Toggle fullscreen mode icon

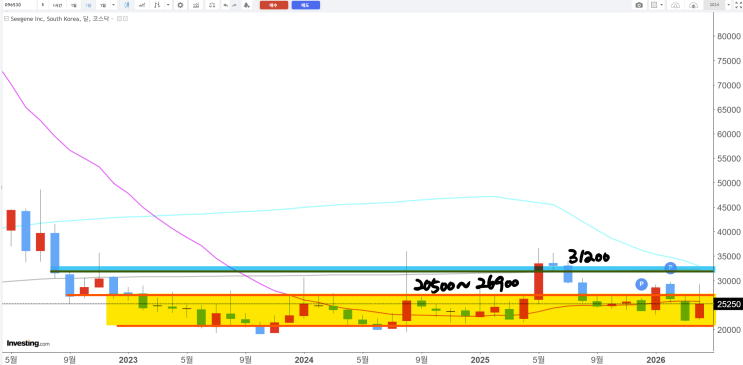pyautogui.click(x=738, y=5)
